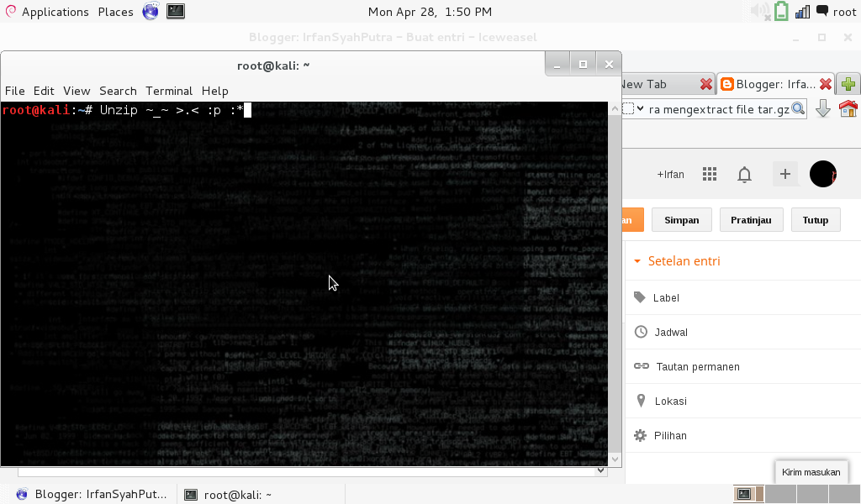The height and width of the screenshot is (504, 861).
Task: Click the network signal icon in top panel
Action: pyautogui.click(x=800, y=11)
